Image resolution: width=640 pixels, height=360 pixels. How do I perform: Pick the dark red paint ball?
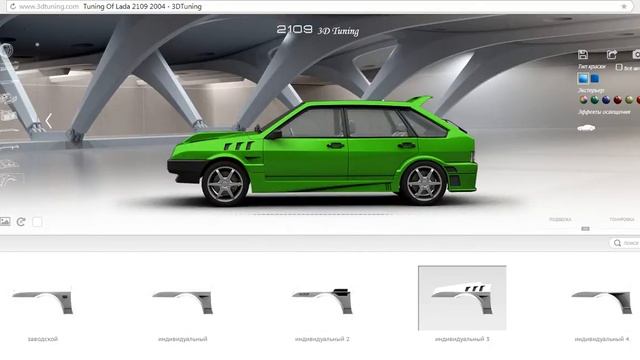[x=618, y=100]
